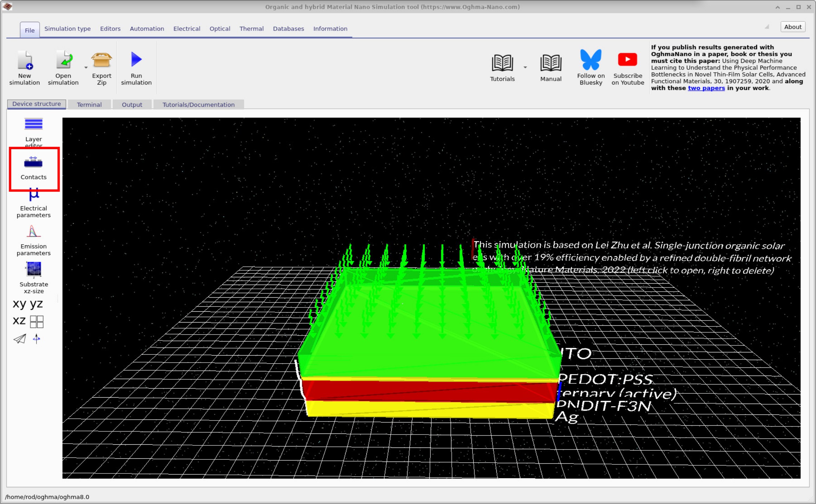The image size is (816, 504).
Task: Expand the Open simulation dropdown arrow
Action: coord(85,67)
